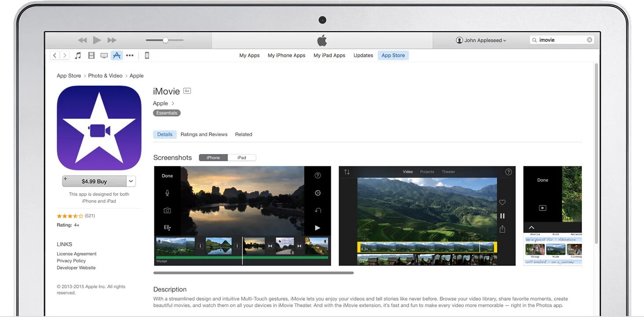Image resolution: width=644 pixels, height=317 pixels.
Task: Open Apple breadcrumb link
Action: point(136,76)
